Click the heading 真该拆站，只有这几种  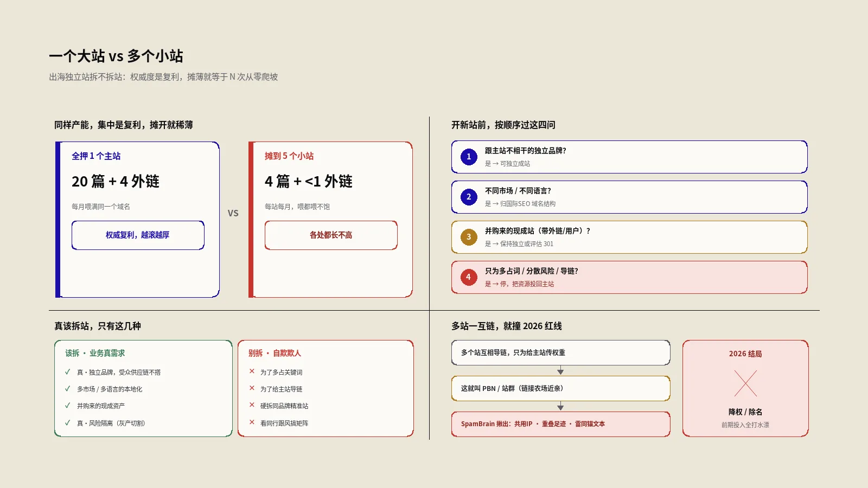click(98, 326)
